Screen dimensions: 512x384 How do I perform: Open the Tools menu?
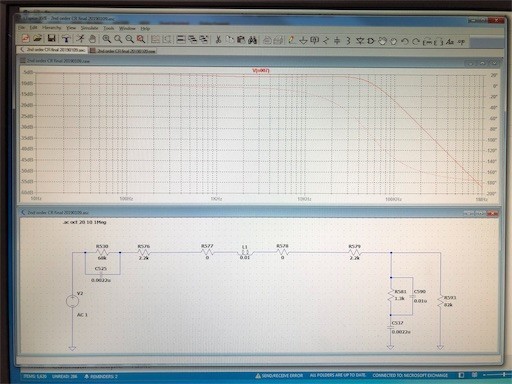pyautogui.click(x=109, y=28)
